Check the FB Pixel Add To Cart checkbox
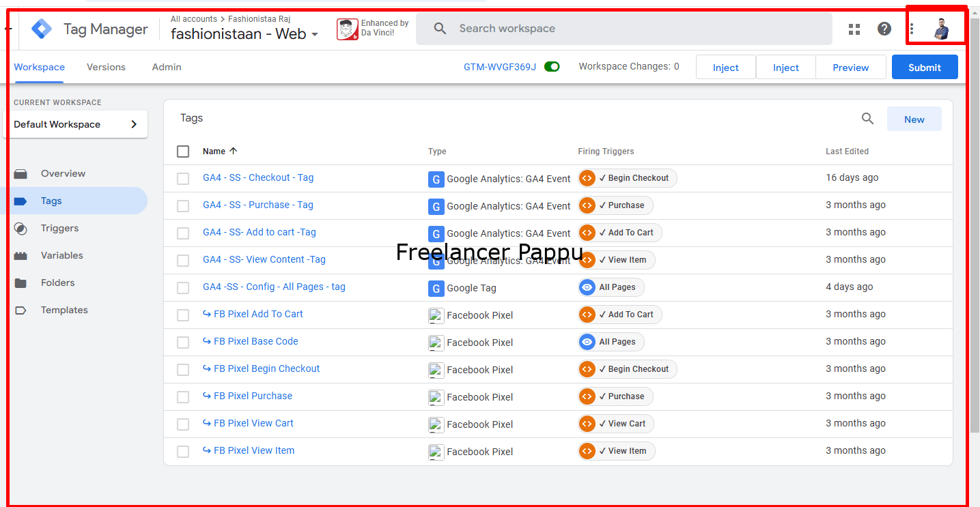Viewport: 980px width, 507px height. click(x=183, y=315)
